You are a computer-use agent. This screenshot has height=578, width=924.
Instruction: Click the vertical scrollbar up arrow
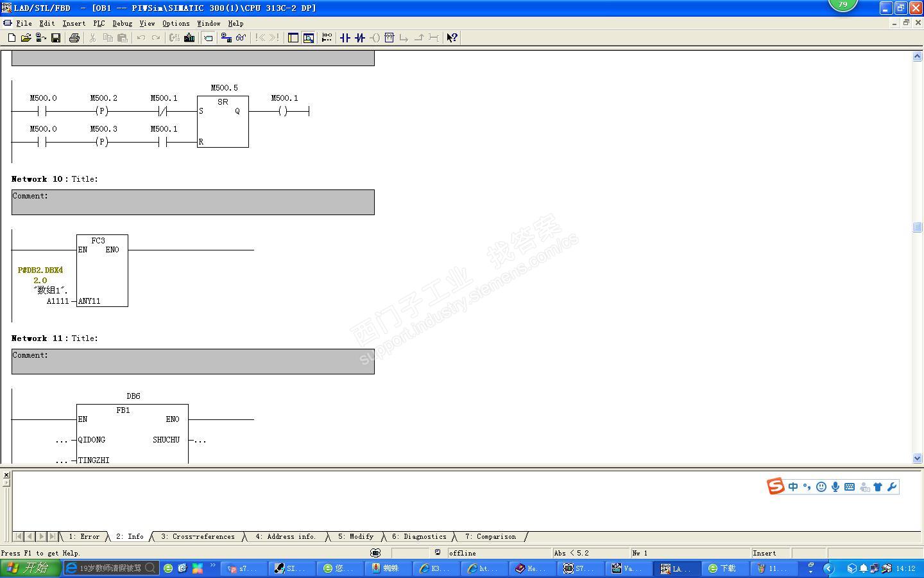tap(917, 57)
